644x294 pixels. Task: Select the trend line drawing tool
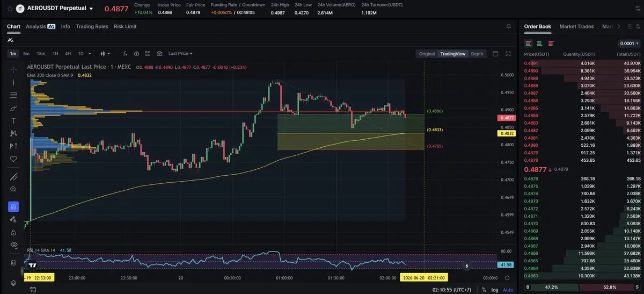(x=13, y=82)
